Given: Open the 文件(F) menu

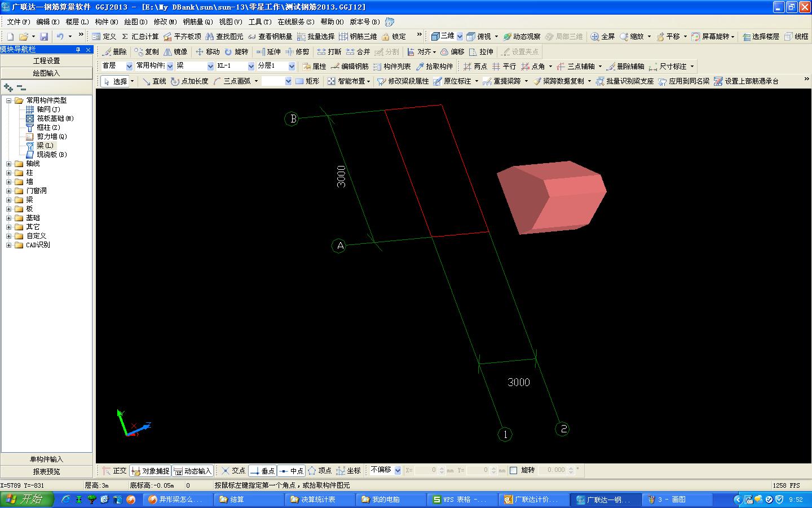Looking at the screenshot, I should click(x=18, y=21).
